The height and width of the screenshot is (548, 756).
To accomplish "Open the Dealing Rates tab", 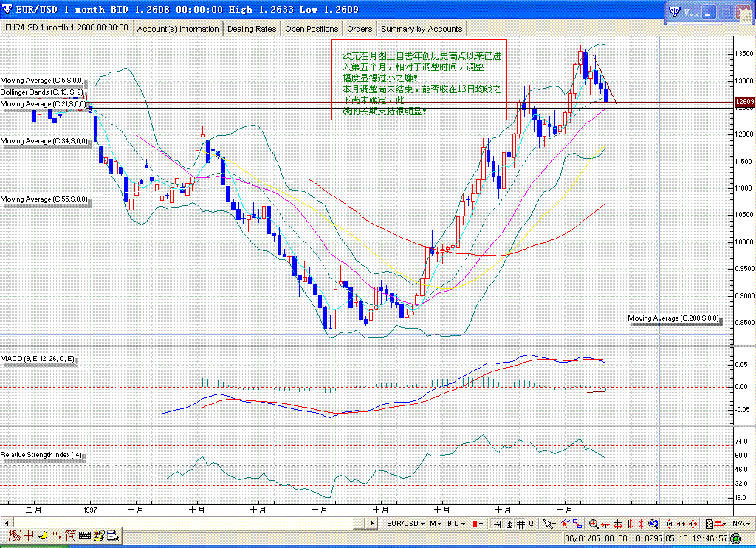I will point(252,29).
